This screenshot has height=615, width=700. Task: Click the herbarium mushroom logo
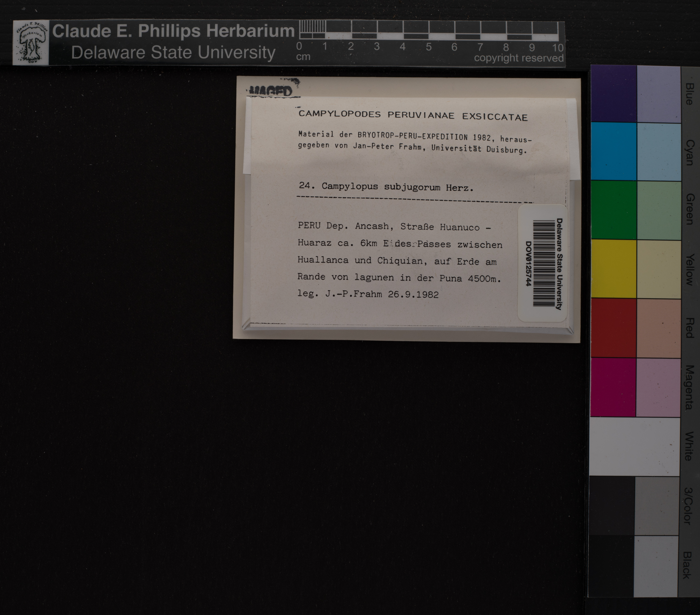(31, 43)
